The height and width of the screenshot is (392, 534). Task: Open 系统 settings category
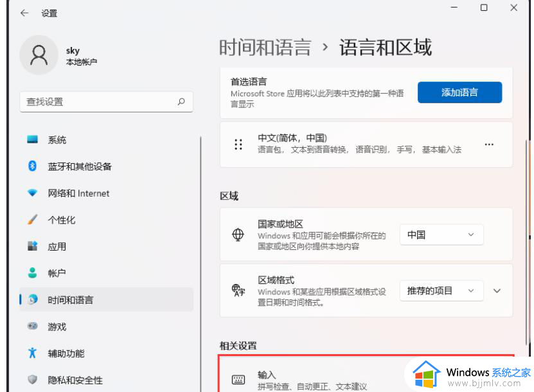click(x=106, y=139)
